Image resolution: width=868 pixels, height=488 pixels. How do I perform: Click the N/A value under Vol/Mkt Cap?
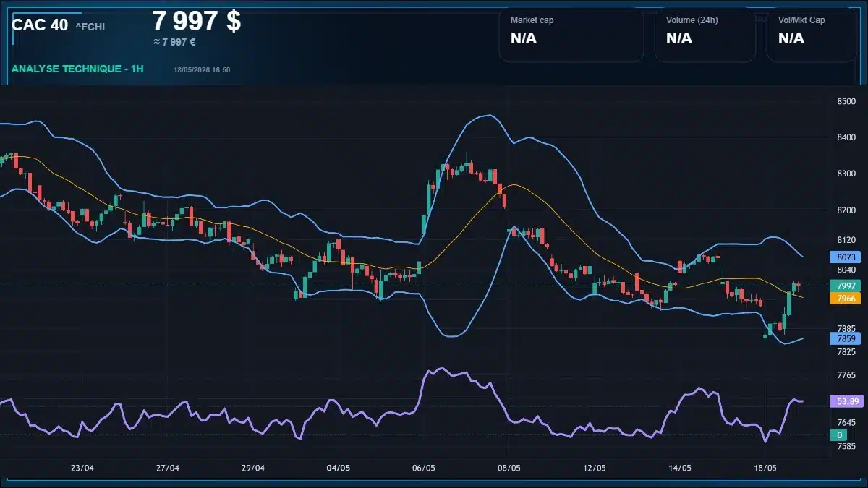[x=791, y=39]
